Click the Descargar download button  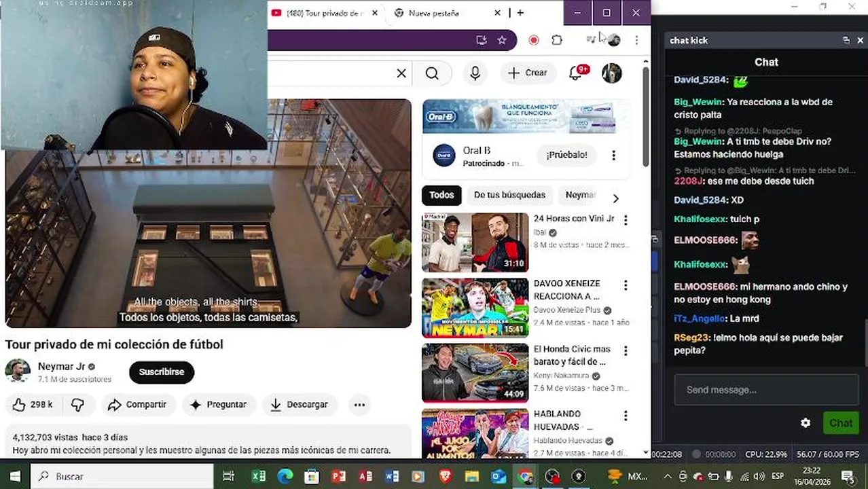point(300,404)
